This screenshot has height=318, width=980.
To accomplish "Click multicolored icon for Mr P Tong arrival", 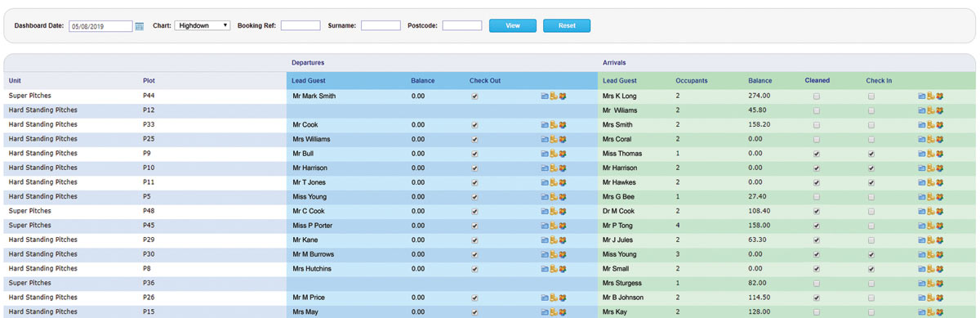I will [940, 226].
